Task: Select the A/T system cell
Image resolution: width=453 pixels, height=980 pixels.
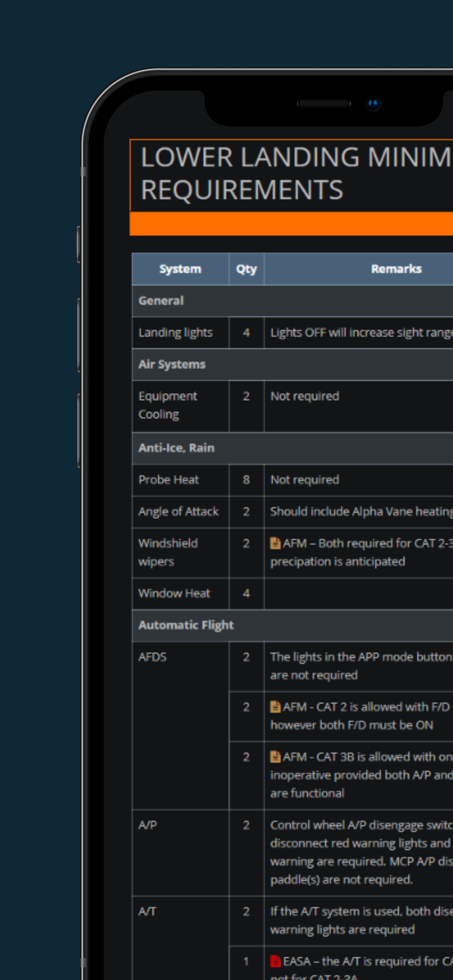Action: [180, 938]
